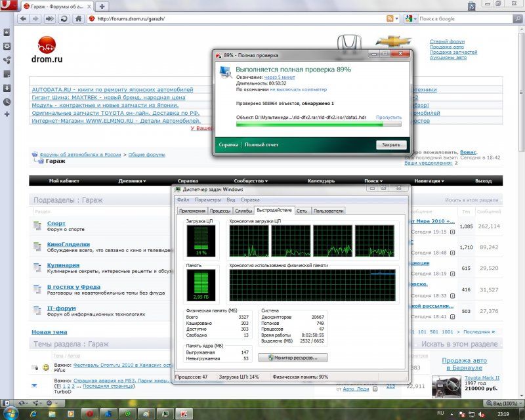525x420 pixels.
Task: Open the Навигация menu dropdown
Action: [429, 181]
